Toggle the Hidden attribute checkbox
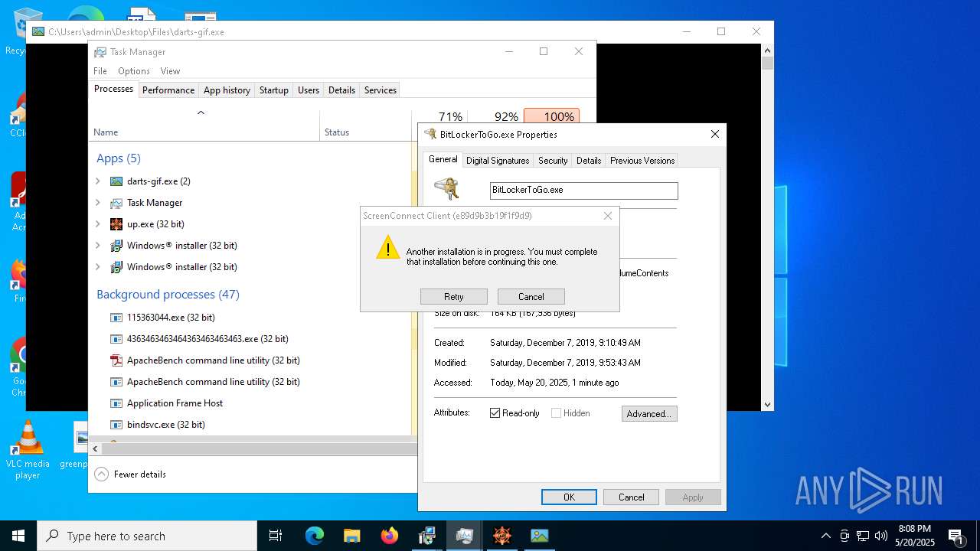 556,413
